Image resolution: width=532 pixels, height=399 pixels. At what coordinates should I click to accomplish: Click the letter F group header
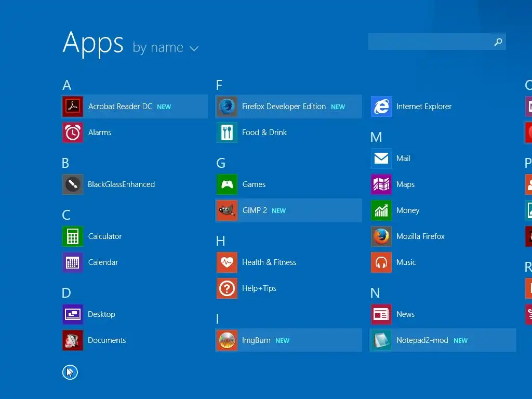click(219, 85)
